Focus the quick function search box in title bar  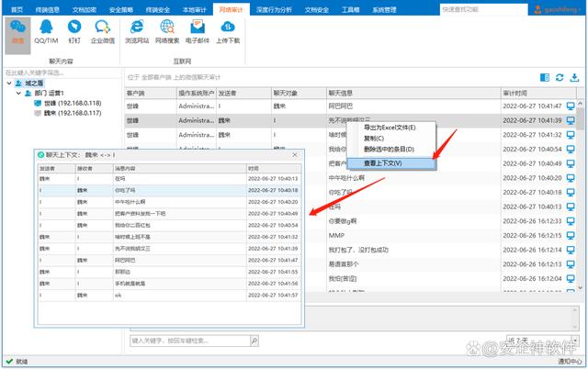[484, 9]
